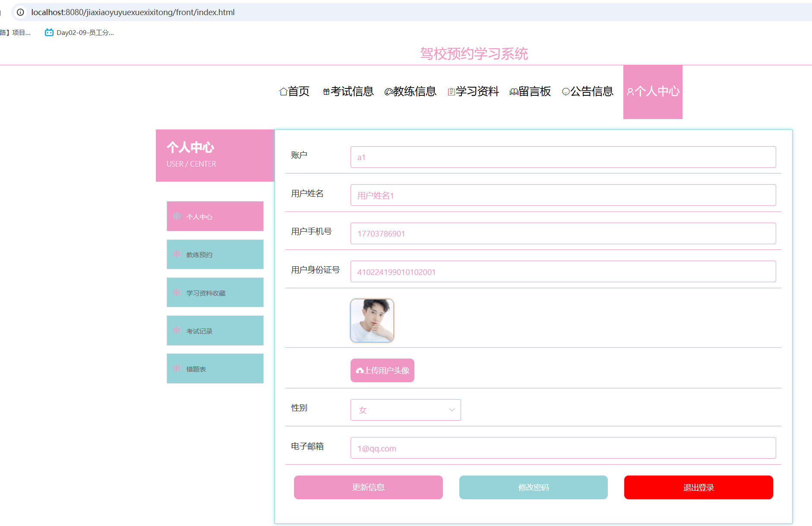The image size is (812, 526).
Task: Click the book icon beside 留言板
Action: click(x=514, y=91)
